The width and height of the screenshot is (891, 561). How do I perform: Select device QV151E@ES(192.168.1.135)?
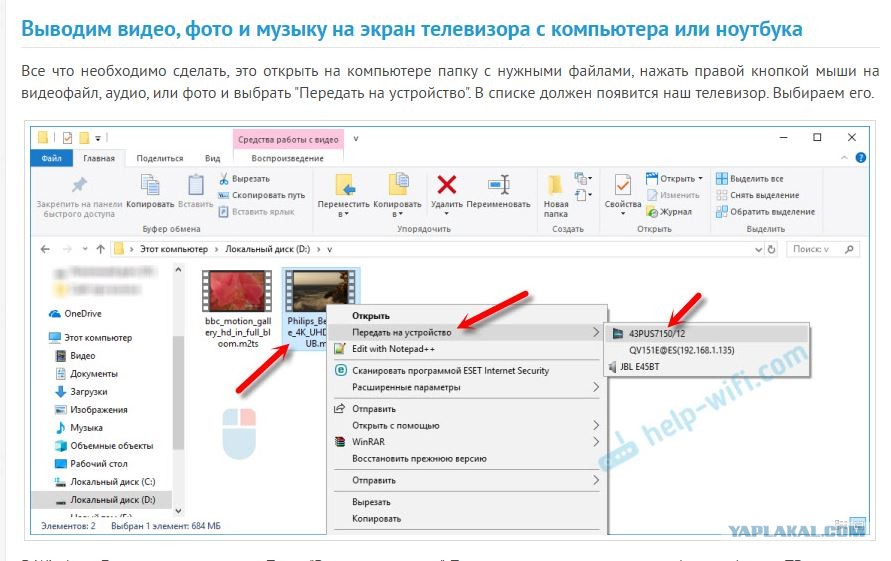click(707, 350)
